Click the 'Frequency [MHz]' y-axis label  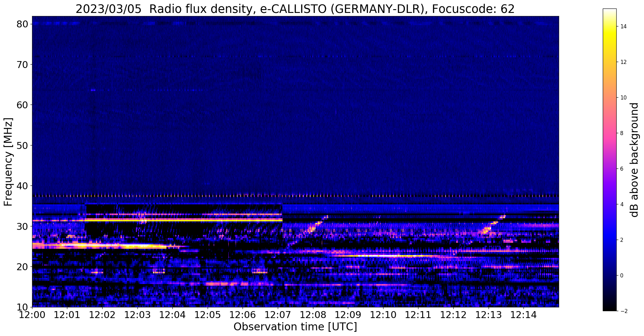pyautogui.click(x=8, y=162)
